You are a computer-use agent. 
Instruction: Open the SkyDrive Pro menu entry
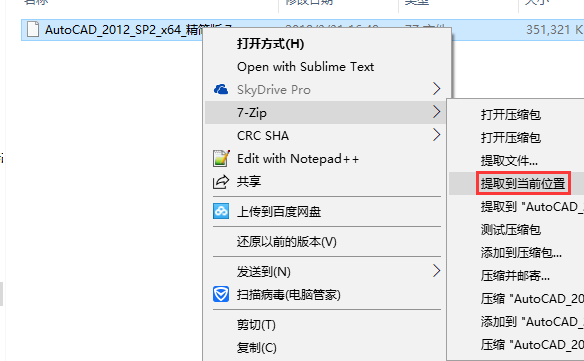(274, 90)
